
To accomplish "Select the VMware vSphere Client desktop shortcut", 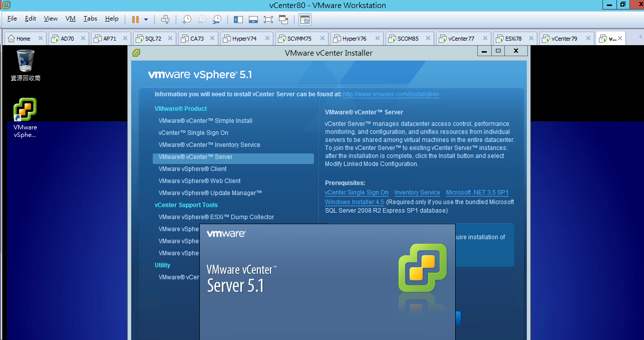I will click(25, 118).
